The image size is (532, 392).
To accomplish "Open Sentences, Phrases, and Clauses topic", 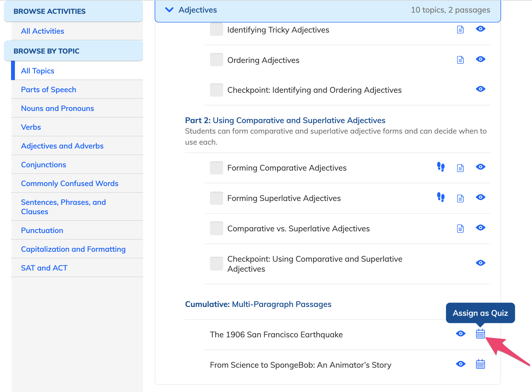I will click(x=63, y=207).
